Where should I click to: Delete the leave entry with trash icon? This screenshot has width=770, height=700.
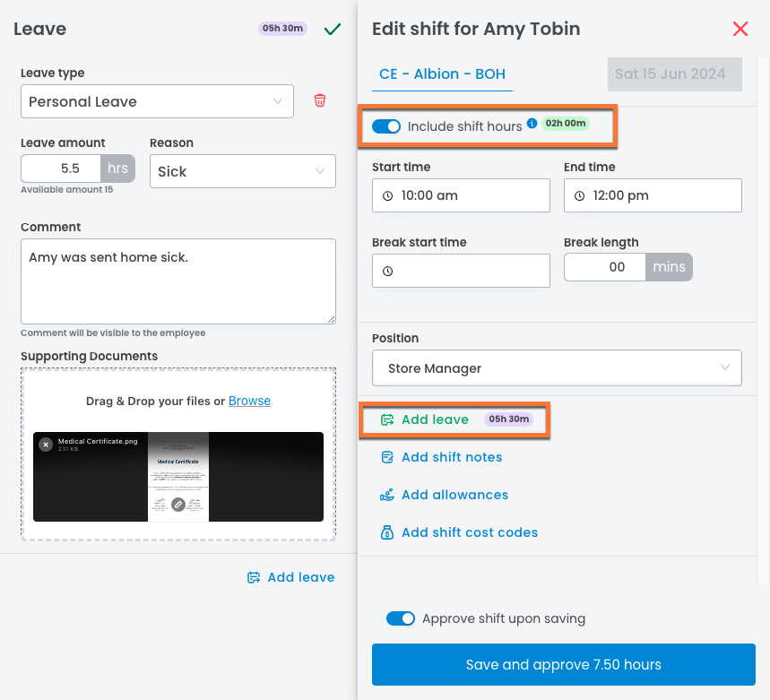(319, 100)
